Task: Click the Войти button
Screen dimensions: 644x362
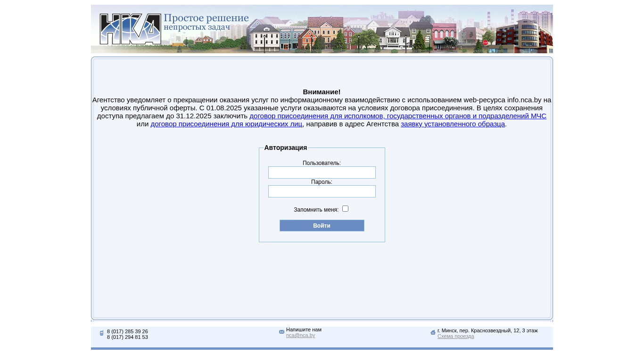Action: coord(322,226)
